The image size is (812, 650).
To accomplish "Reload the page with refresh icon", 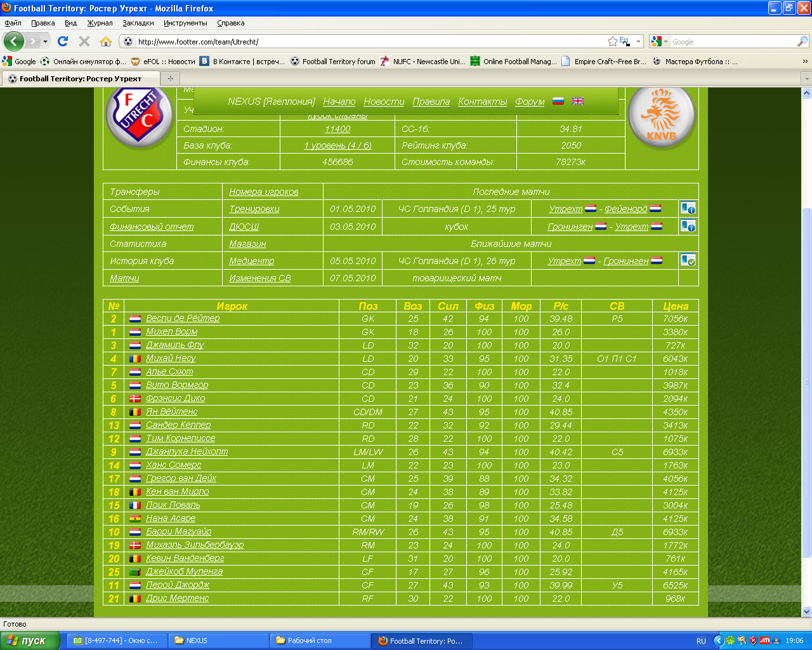I will tap(62, 41).
